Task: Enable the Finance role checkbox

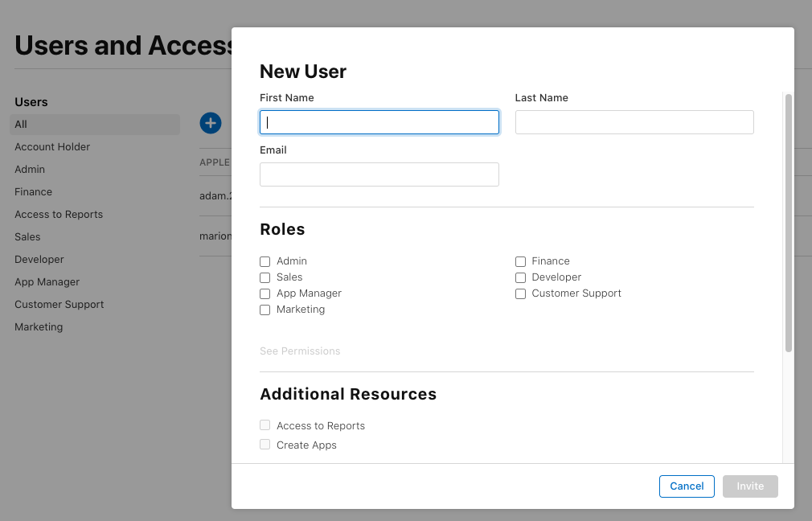Action: (520, 261)
